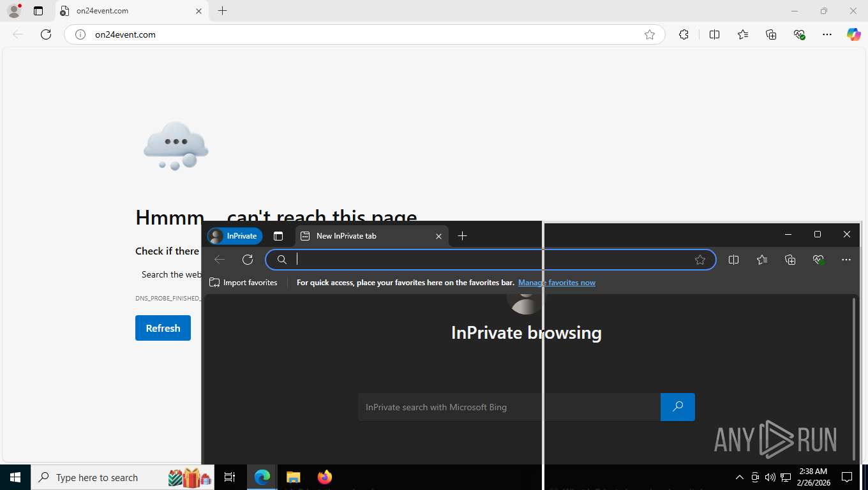Click the blue search button beside the Bing box
868x490 pixels.
(x=678, y=407)
